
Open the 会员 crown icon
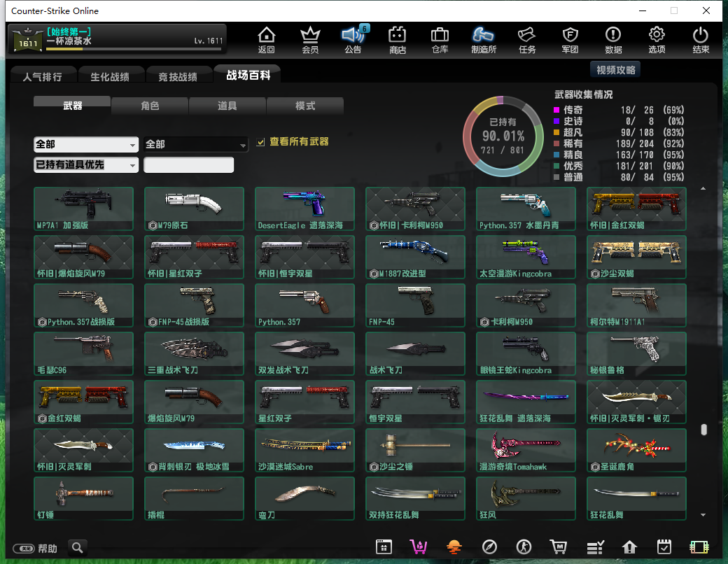click(x=309, y=40)
